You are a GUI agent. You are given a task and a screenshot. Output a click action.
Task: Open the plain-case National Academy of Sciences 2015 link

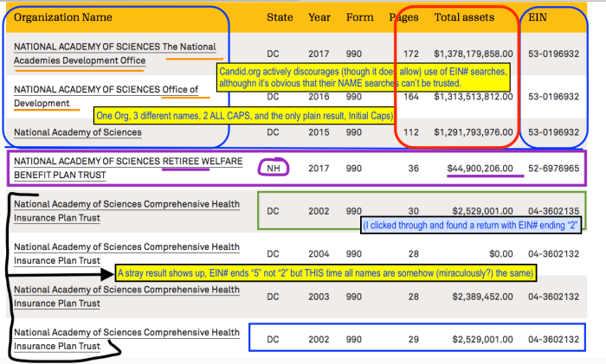point(78,132)
